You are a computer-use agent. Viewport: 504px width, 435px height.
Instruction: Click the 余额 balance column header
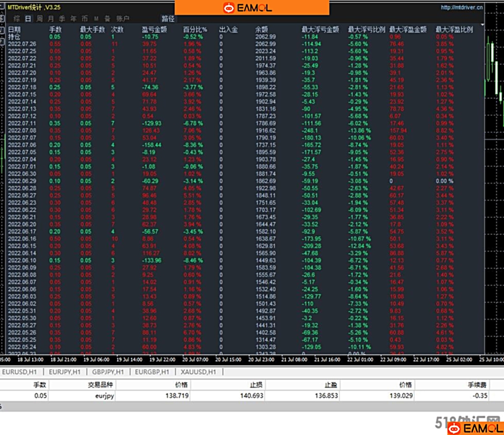click(262, 29)
